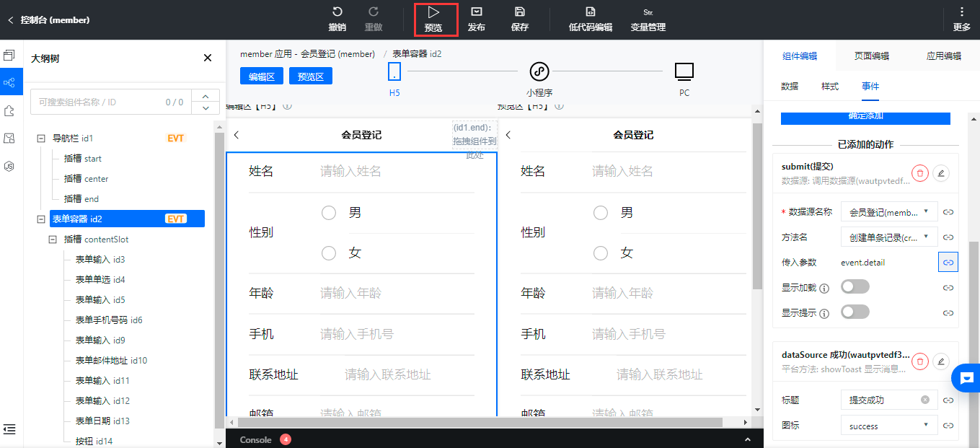The width and height of the screenshot is (980, 448).
Task: Toggle the 显示提示 switch
Action: pyautogui.click(x=855, y=312)
